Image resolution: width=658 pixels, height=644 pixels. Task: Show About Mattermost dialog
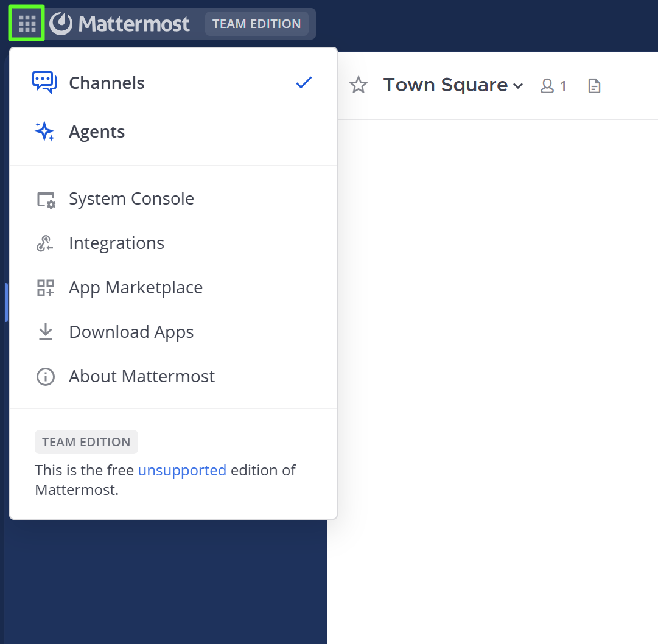(x=173, y=376)
